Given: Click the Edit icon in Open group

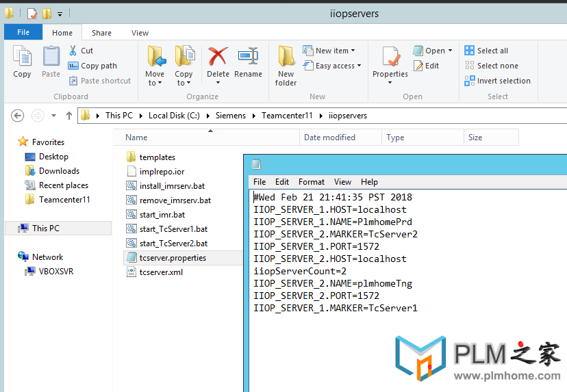Looking at the screenshot, I should point(418,66).
